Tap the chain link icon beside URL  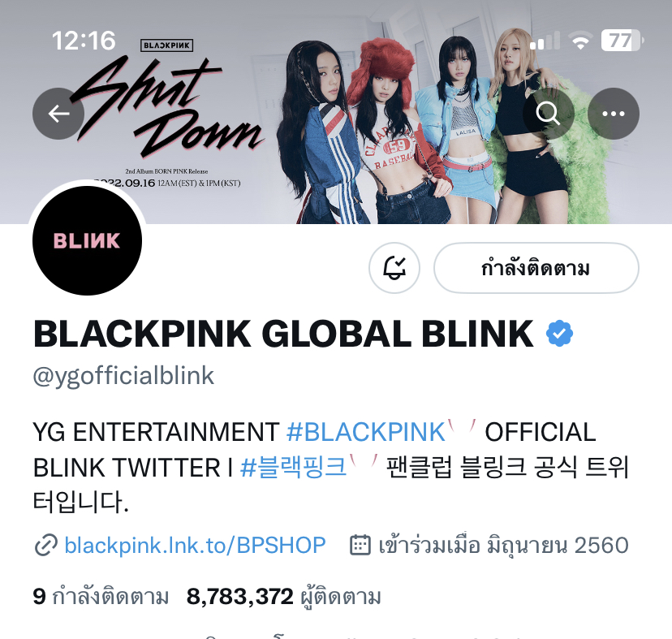coord(46,545)
